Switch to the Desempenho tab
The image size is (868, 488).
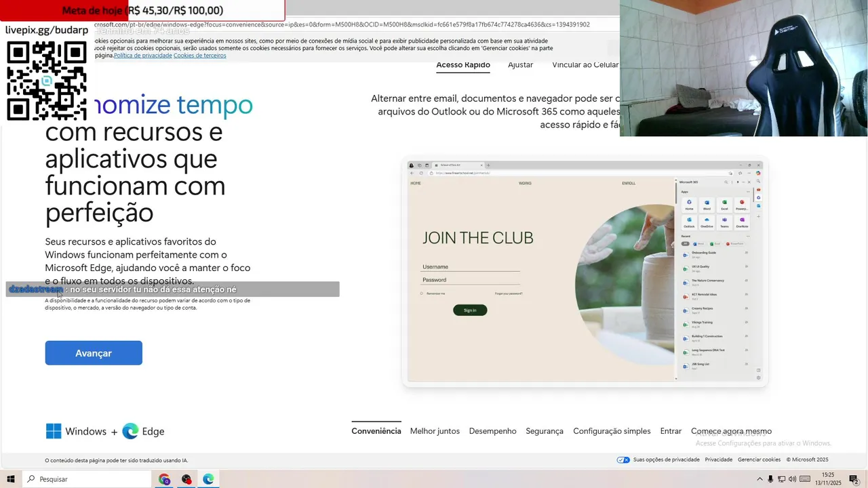492,431
